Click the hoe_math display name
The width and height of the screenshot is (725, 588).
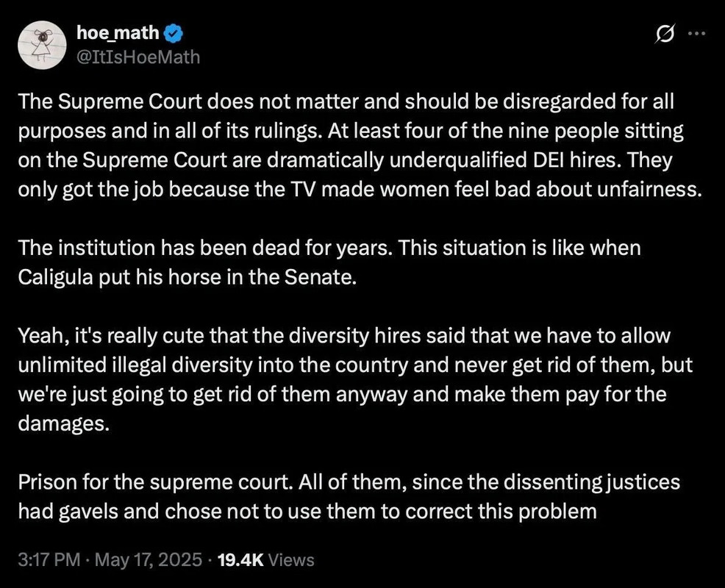[117, 32]
